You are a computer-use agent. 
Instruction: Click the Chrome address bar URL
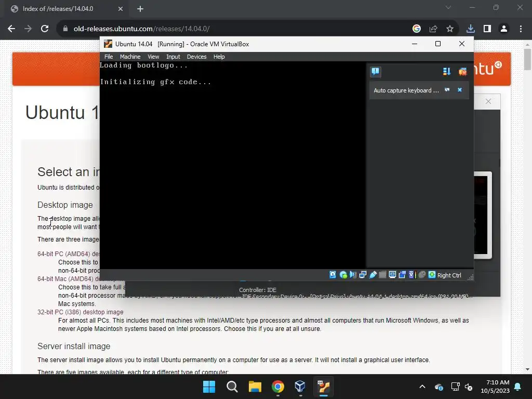coord(141,29)
